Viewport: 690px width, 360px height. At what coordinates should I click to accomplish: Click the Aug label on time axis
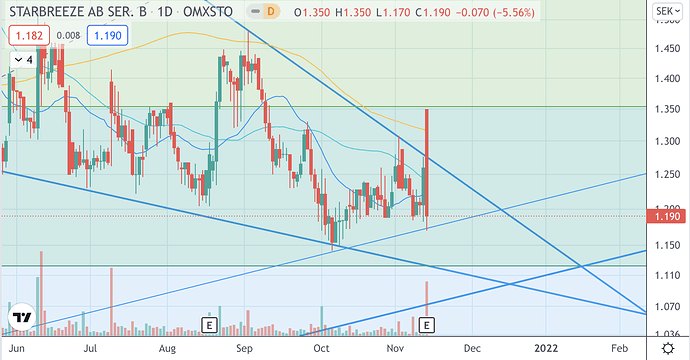tap(167, 349)
